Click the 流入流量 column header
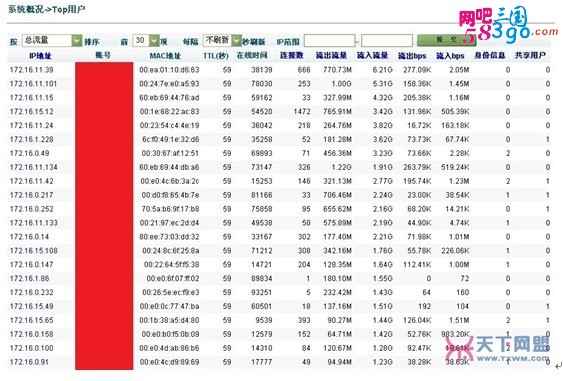Viewport: 563px width, 381px height. [x=372, y=56]
